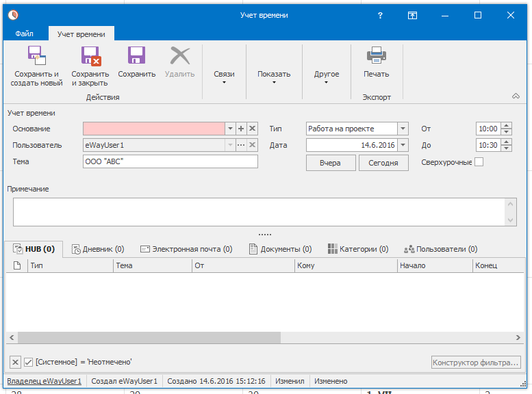Click Создано 14.6.2016 15:12:16 status text
Viewport: 532px width, 394px height.
[216, 381]
